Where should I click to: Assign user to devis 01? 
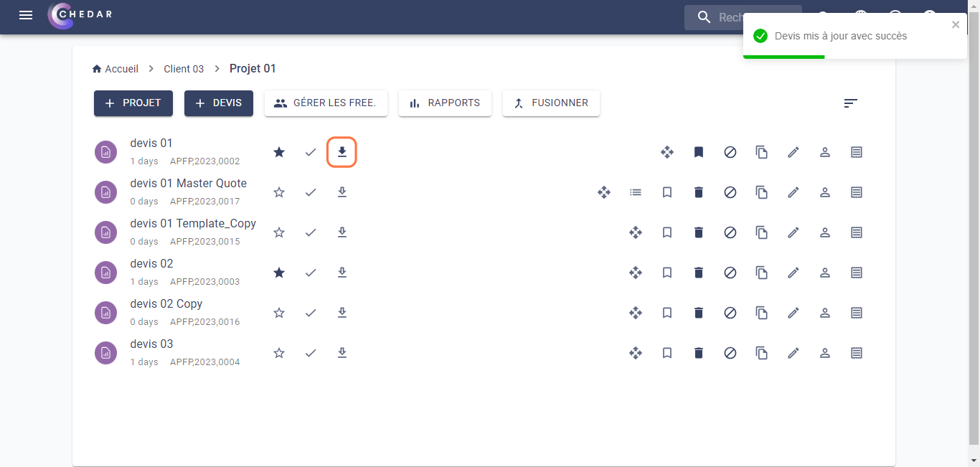825,152
